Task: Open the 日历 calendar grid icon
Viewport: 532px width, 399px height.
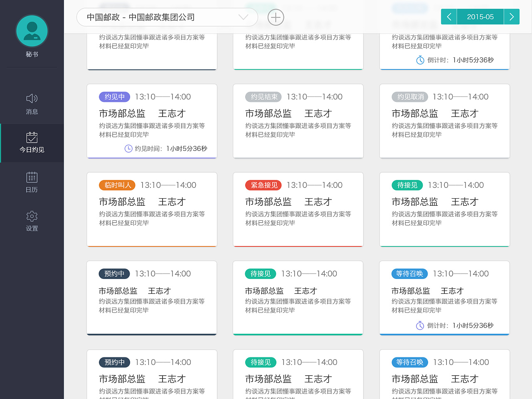Action: click(32, 177)
